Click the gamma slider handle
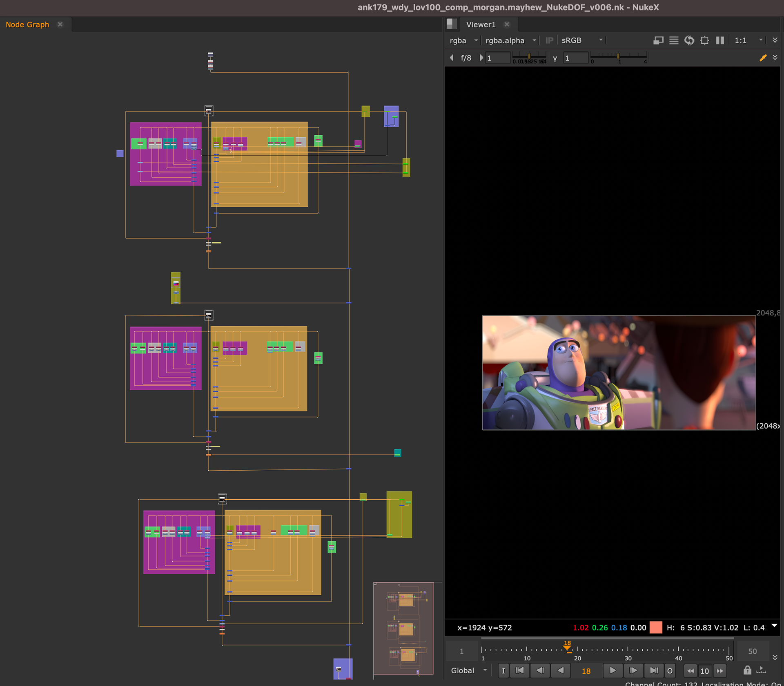Screen dimensions: 784x686 click(x=618, y=56)
